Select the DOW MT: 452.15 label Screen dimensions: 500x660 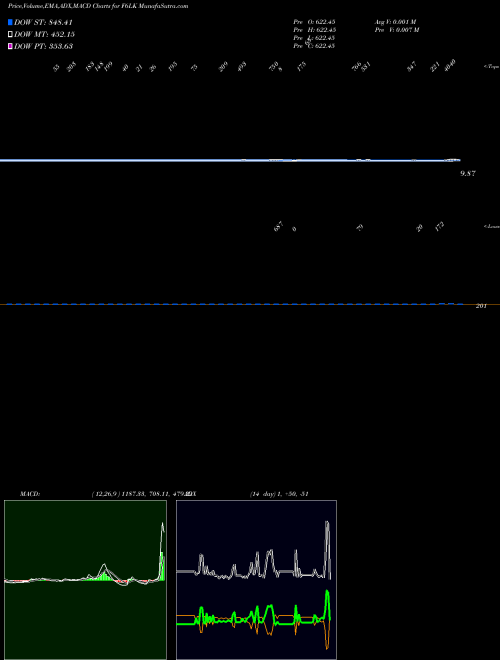(44, 34)
